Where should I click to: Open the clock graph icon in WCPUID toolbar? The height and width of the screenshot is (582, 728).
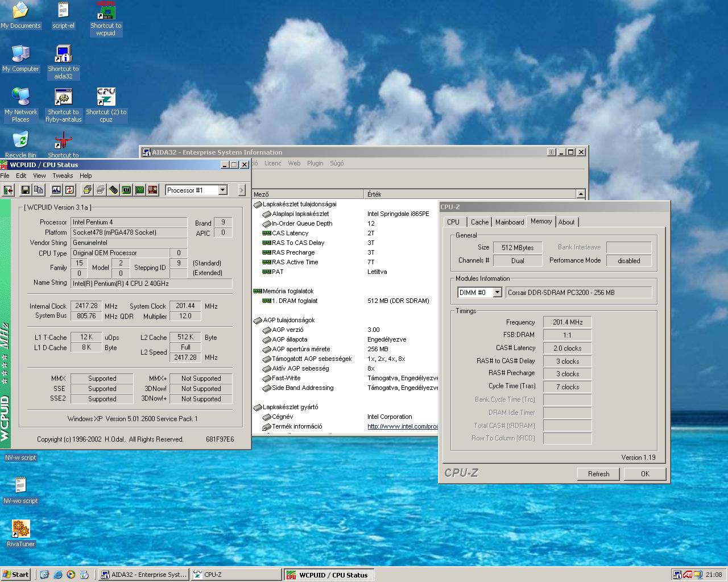[x=56, y=190]
